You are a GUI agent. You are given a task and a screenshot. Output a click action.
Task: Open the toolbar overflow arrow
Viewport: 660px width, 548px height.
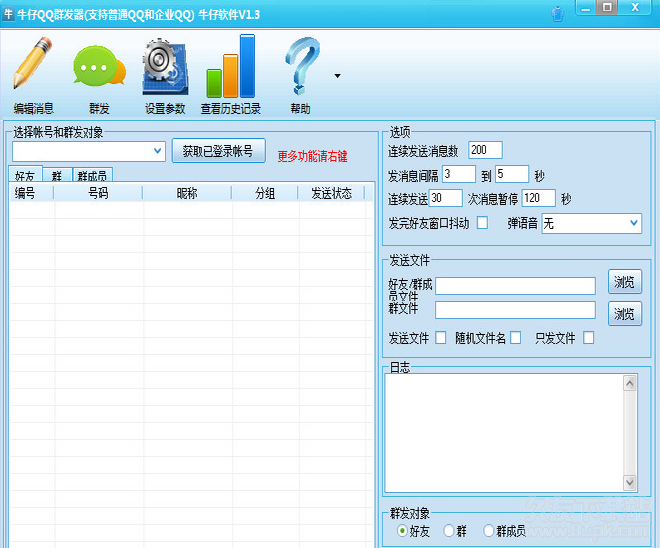337,76
